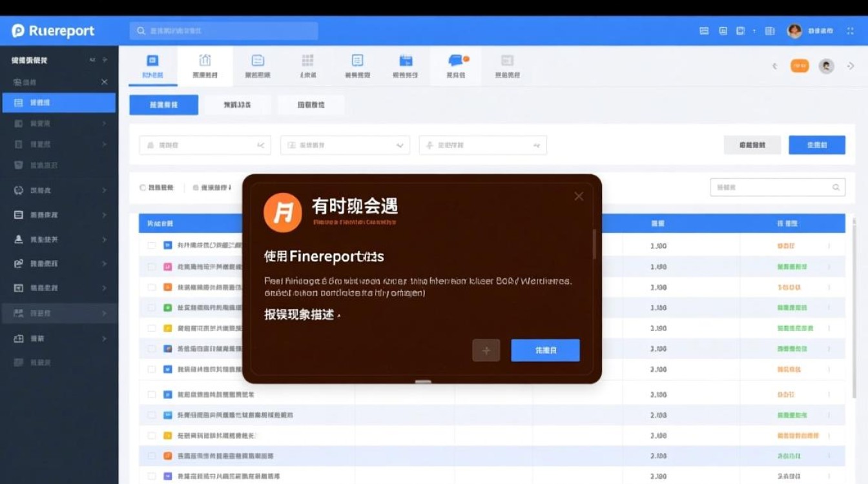
Task: Open the tab with the gray box icon
Action: tap(508, 66)
